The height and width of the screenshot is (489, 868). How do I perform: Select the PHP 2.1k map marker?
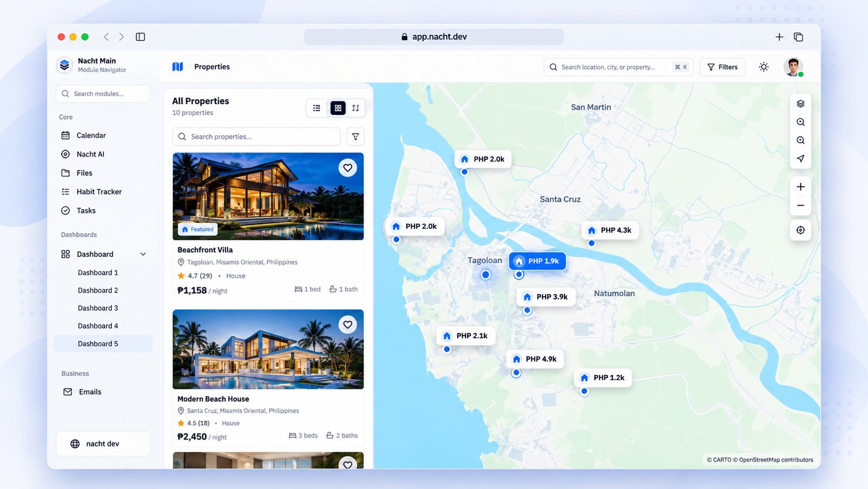click(466, 336)
